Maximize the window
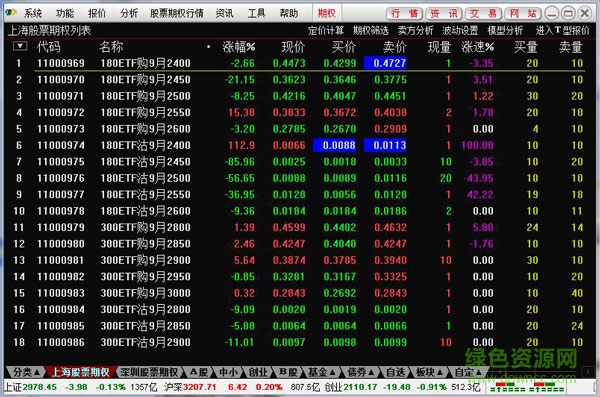The image size is (600, 397). [x=568, y=14]
